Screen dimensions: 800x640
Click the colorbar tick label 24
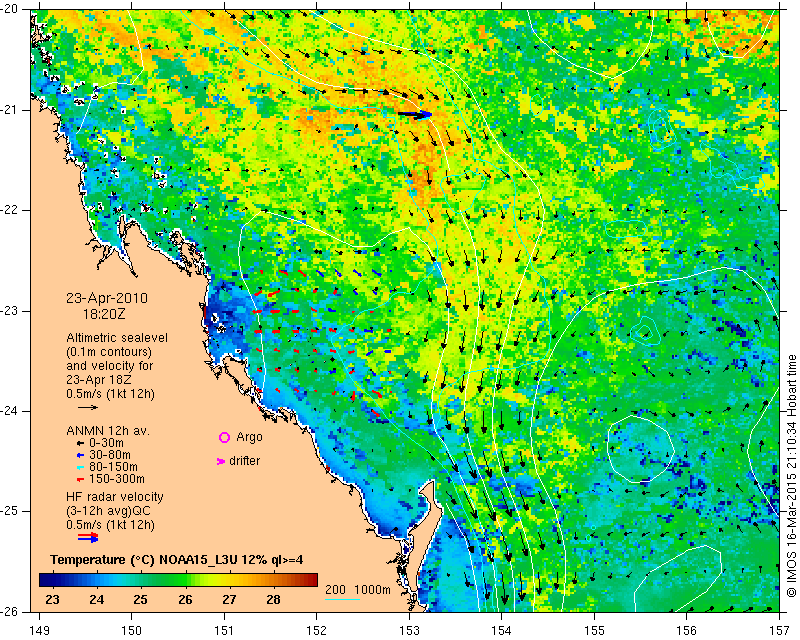[96, 599]
